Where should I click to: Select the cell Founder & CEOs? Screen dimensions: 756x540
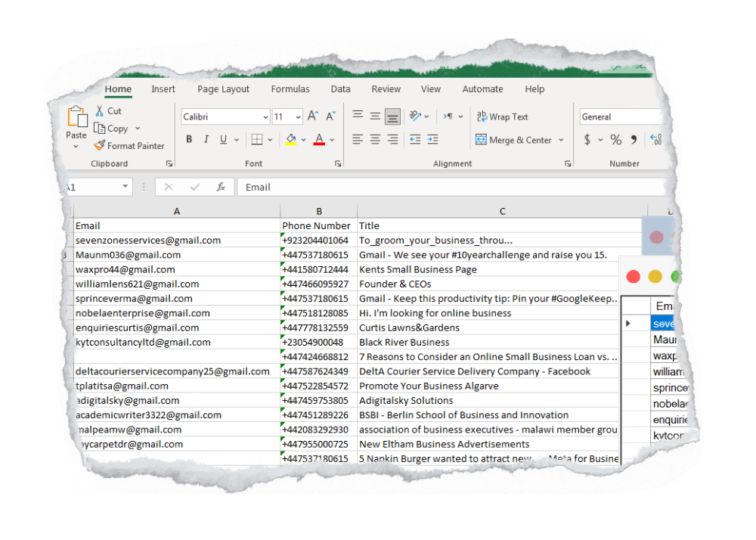click(x=488, y=284)
